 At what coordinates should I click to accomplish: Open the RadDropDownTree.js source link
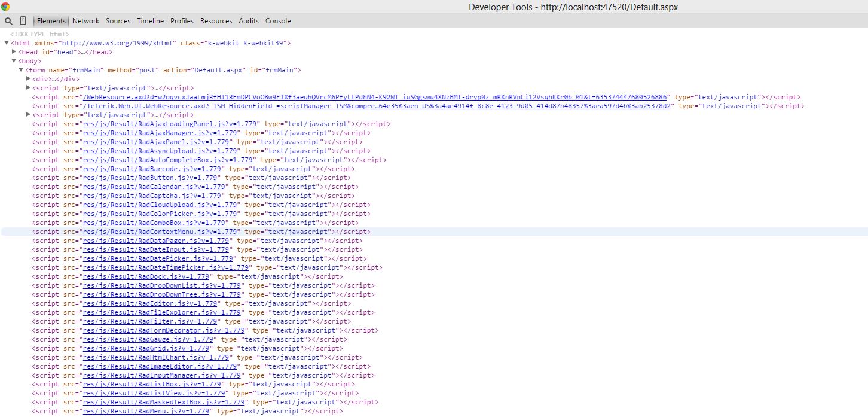(163, 294)
